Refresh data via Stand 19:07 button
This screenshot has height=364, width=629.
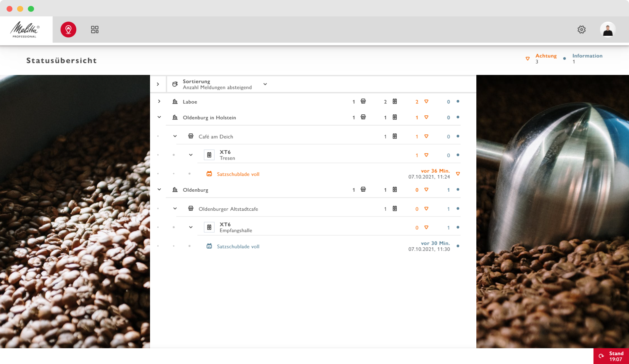[x=611, y=356]
